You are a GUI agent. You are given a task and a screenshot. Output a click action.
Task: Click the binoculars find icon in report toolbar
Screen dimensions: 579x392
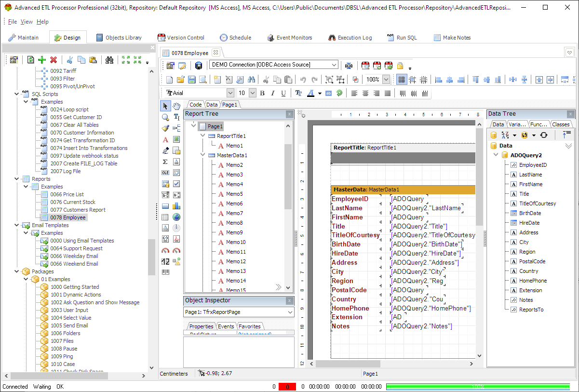coord(251,80)
